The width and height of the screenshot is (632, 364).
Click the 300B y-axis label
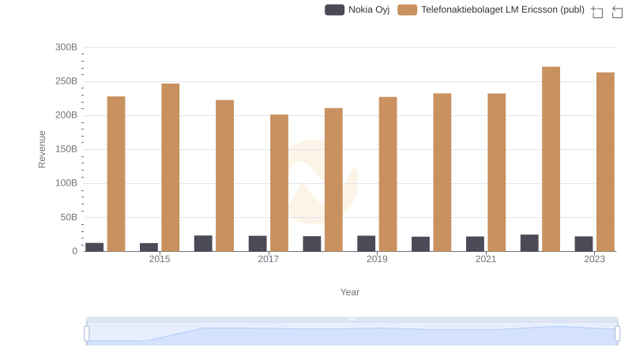66,47
